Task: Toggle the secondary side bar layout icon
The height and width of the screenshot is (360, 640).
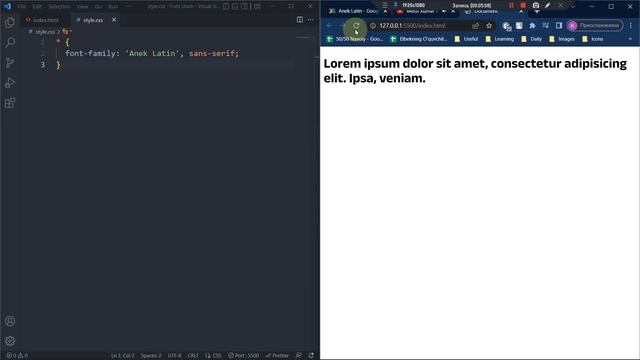Action: pyautogui.click(x=244, y=6)
